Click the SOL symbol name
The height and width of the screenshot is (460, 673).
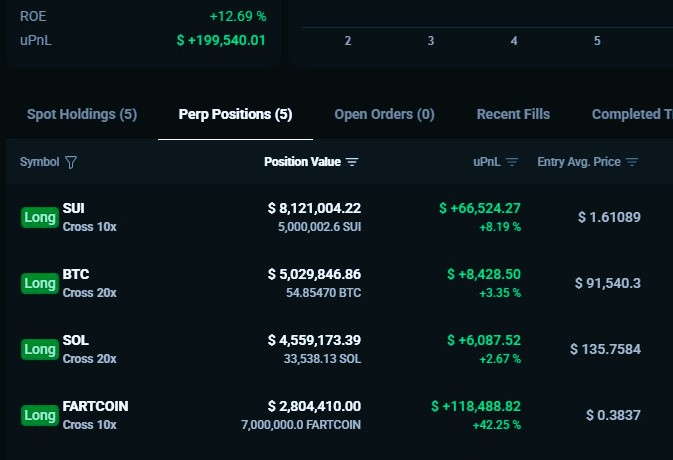[75, 340]
